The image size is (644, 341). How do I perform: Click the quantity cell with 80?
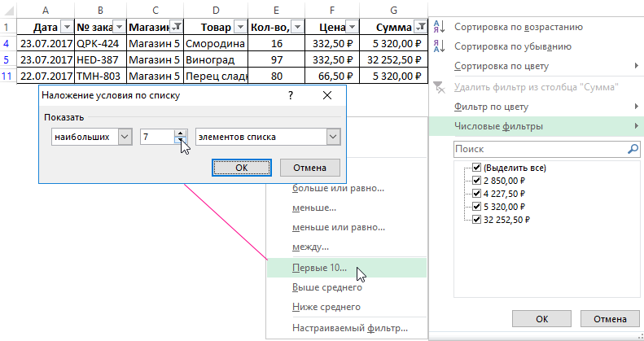277,76
